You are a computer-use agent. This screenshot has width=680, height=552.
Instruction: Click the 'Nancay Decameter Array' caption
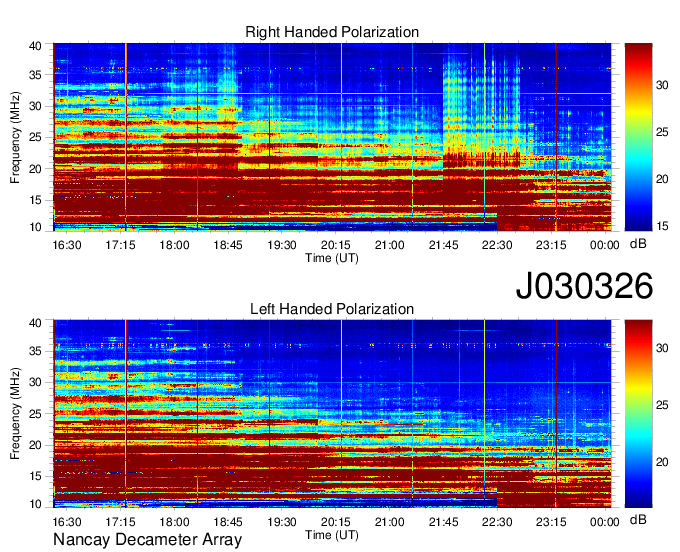pyautogui.click(x=147, y=540)
